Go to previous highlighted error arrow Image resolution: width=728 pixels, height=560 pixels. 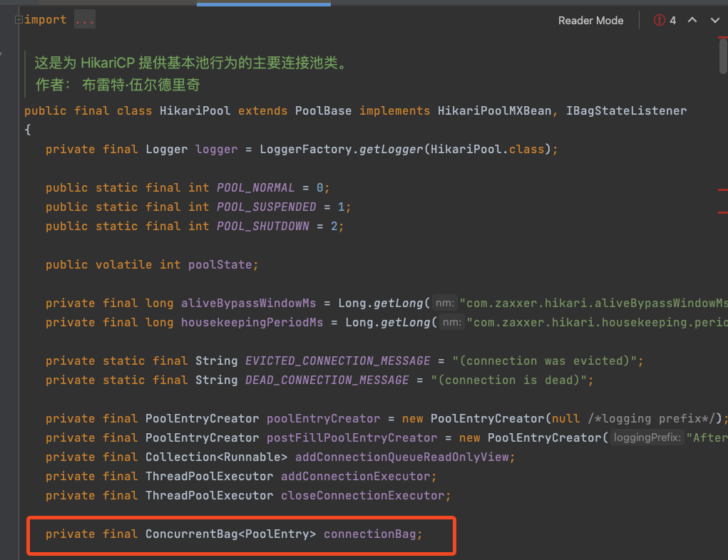[x=692, y=20]
